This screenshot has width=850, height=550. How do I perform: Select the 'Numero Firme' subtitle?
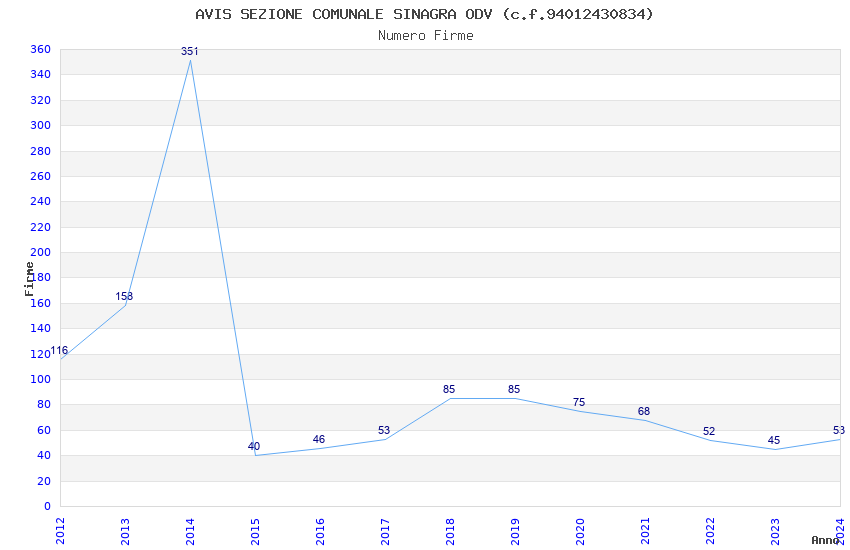(x=426, y=36)
